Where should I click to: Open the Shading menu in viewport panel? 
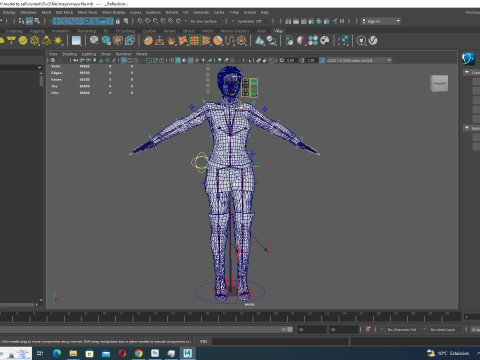[69, 54]
